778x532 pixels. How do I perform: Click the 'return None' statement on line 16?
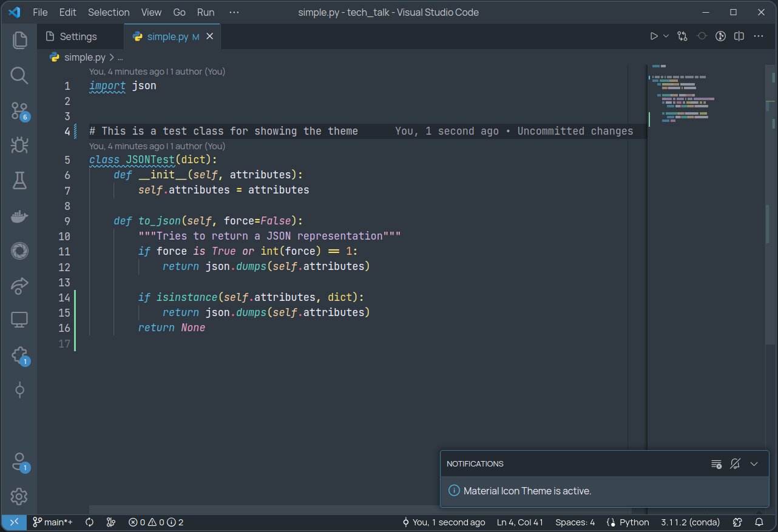172,328
